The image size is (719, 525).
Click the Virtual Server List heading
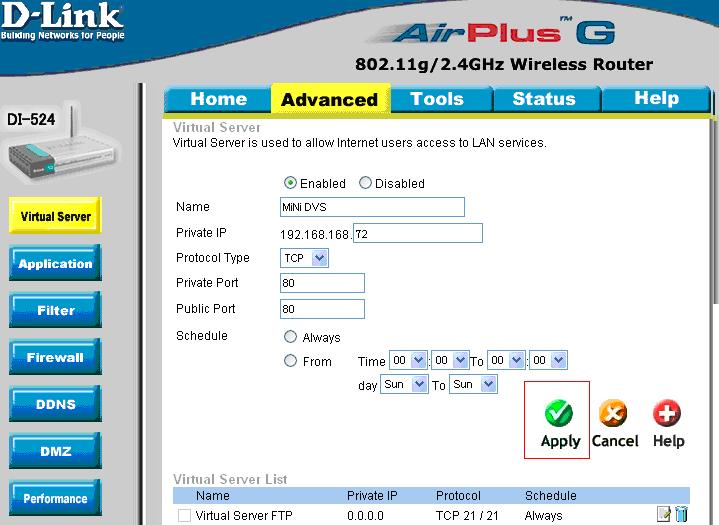click(x=230, y=479)
